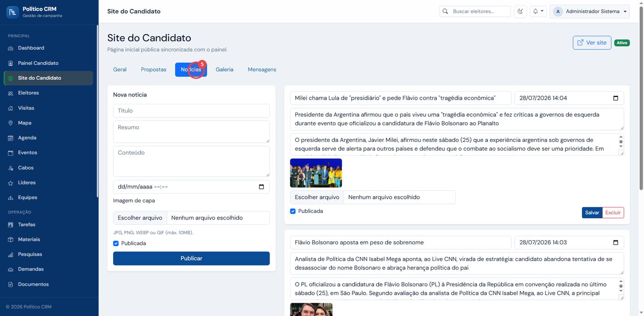Click the search magnifier icon
This screenshot has width=644, height=316.
coord(445,11)
